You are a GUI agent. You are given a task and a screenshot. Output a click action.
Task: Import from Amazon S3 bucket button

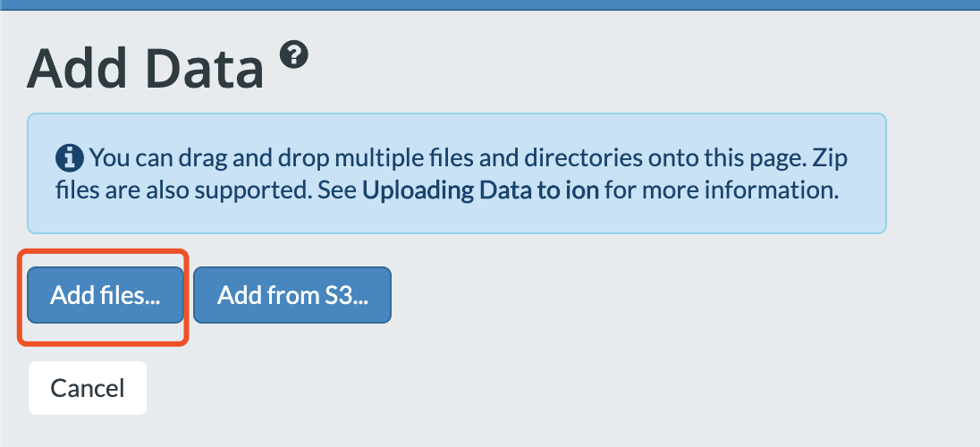click(x=292, y=295)
